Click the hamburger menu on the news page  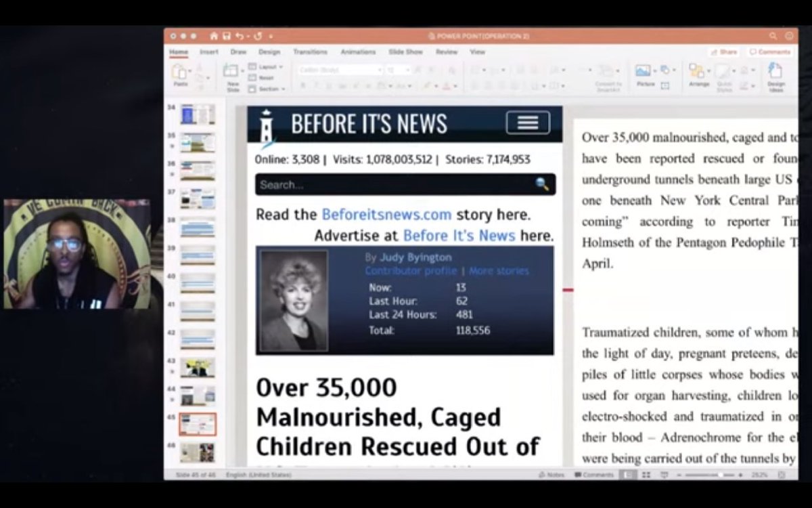click(528, 123)
